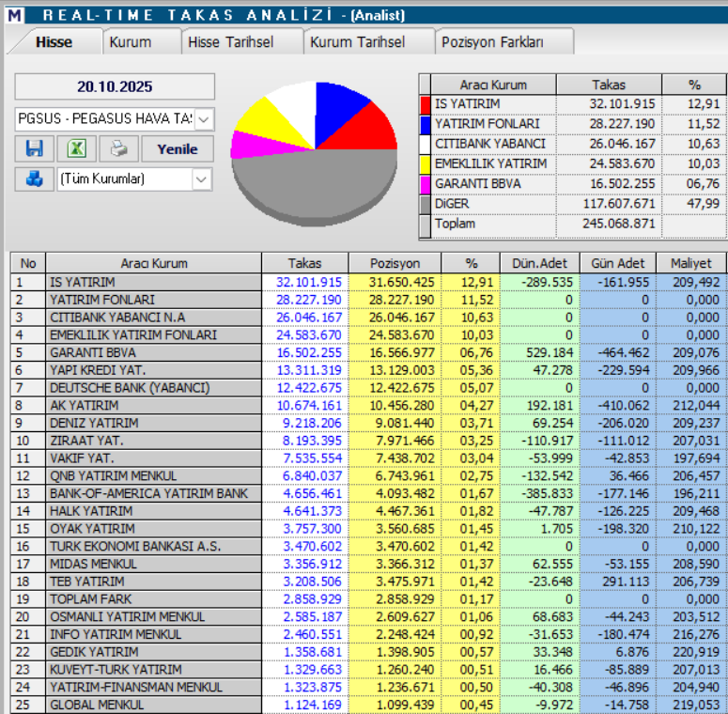Open the PGSUS stock selection dropdown
Viewport: 728px width, 714px height.
(x=204, y=119)
